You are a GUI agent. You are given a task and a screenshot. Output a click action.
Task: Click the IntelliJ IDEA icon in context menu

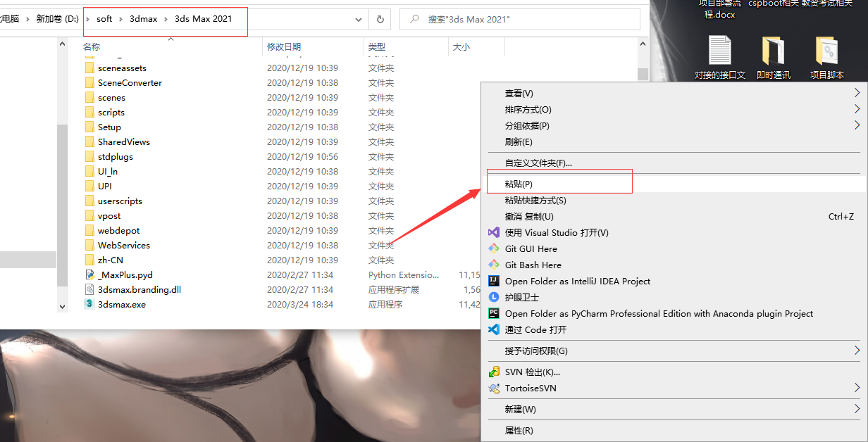pyautogui.click(x=494, y=281)
